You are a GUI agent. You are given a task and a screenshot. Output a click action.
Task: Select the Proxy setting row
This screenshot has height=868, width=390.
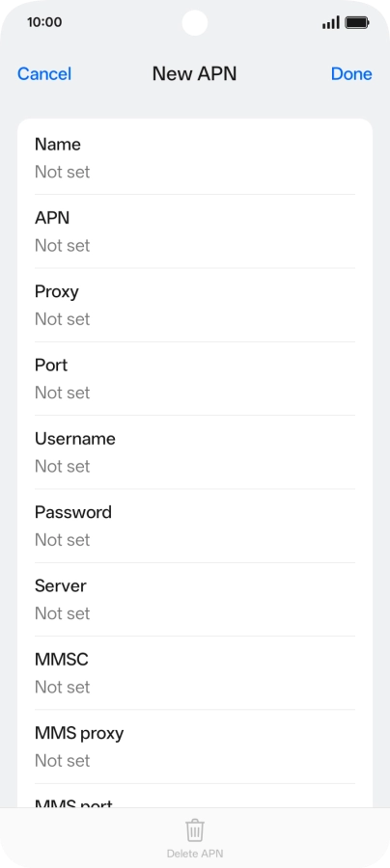point(195,305)
